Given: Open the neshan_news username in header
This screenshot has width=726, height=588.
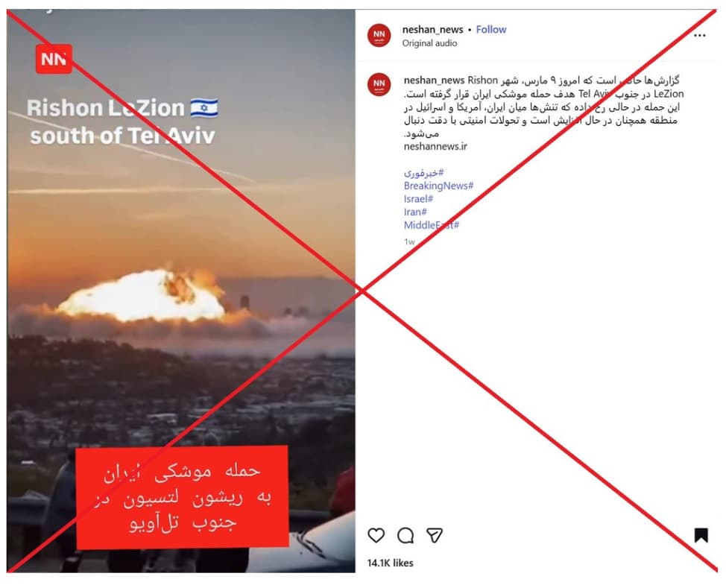Looking at the screenshot, I should click(432, 30).
